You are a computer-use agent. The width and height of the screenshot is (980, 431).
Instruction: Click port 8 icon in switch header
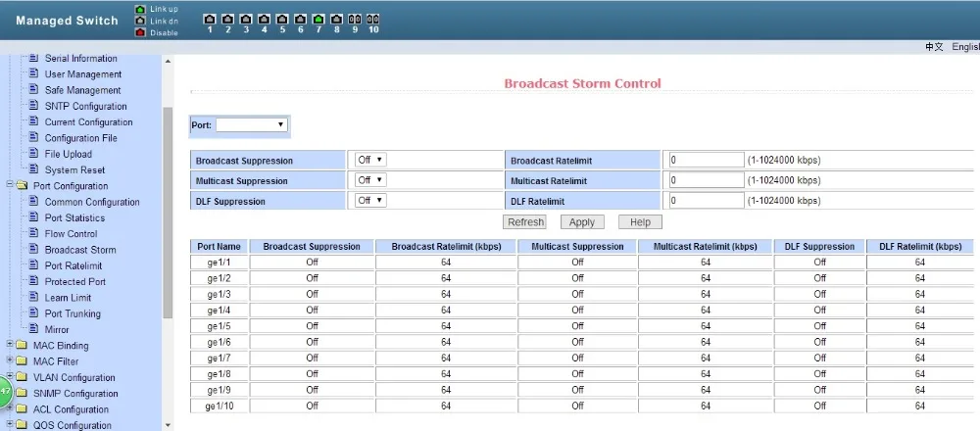pyautogui.click(x=337, y=20)
